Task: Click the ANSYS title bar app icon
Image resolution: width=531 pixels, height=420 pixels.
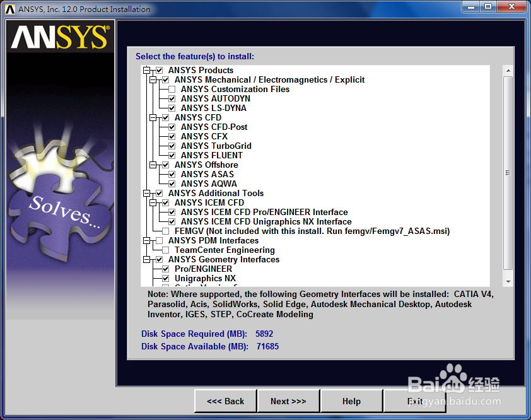Action: point(10,9)
